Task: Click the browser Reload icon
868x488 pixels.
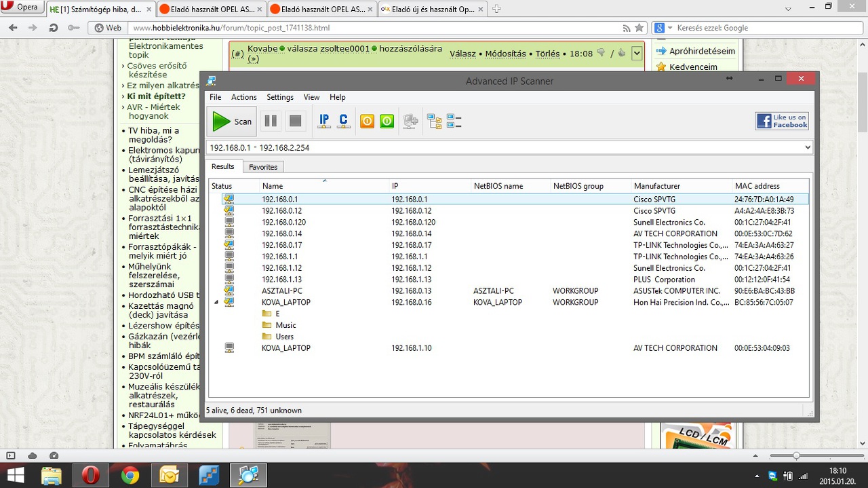Action: click(x=53, y=28)
